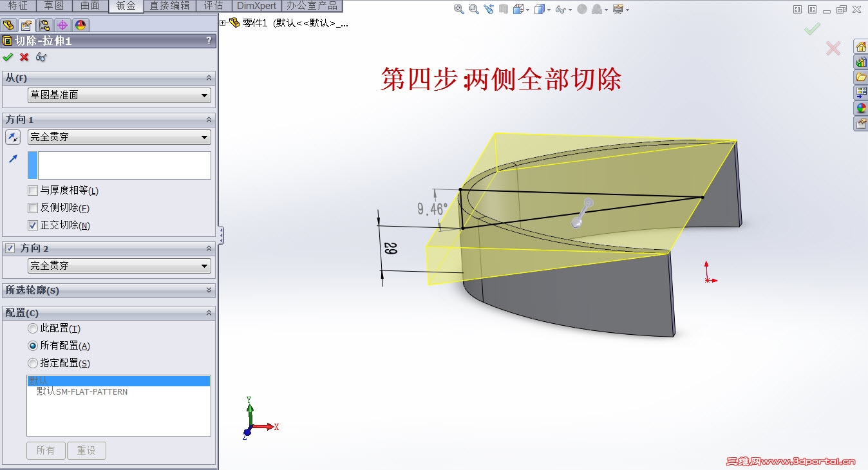
Task: Open Display Style dropdown arrow
Action: click(549, 10)
